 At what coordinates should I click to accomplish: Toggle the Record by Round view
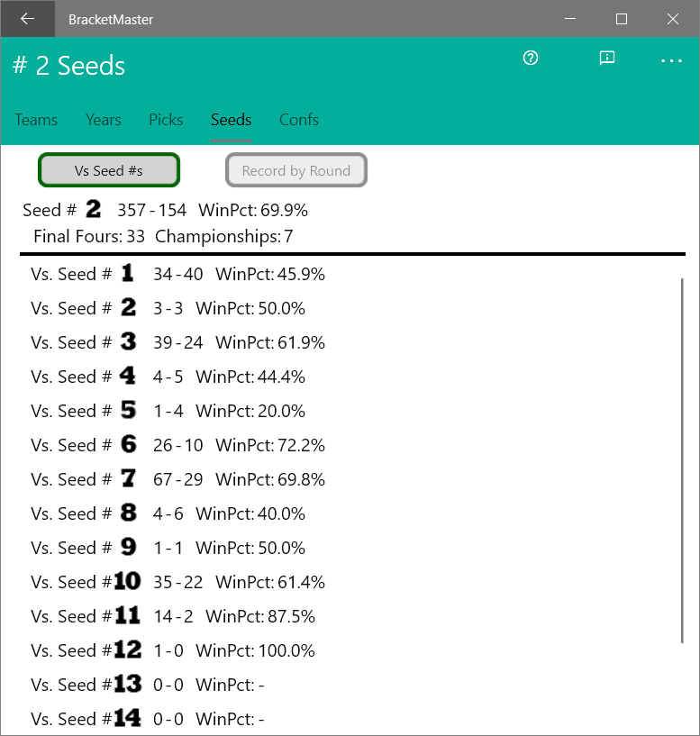point(295,170)
